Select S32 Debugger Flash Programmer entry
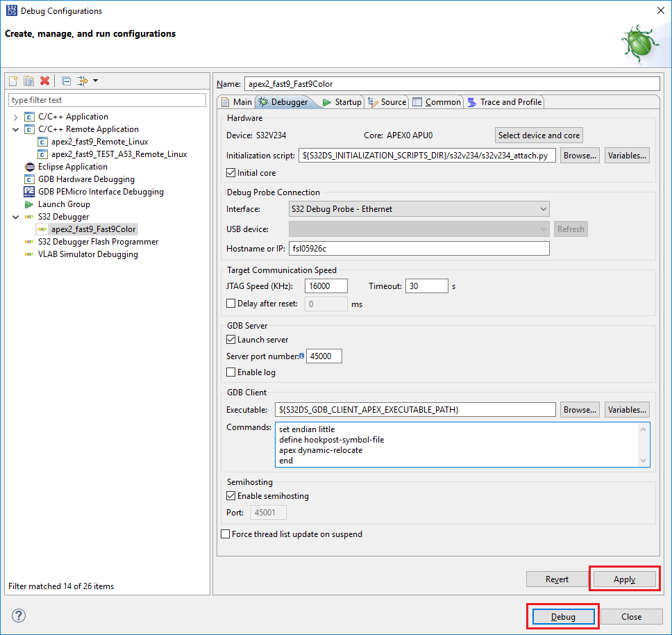672x635 pixels. coord(98,242)
